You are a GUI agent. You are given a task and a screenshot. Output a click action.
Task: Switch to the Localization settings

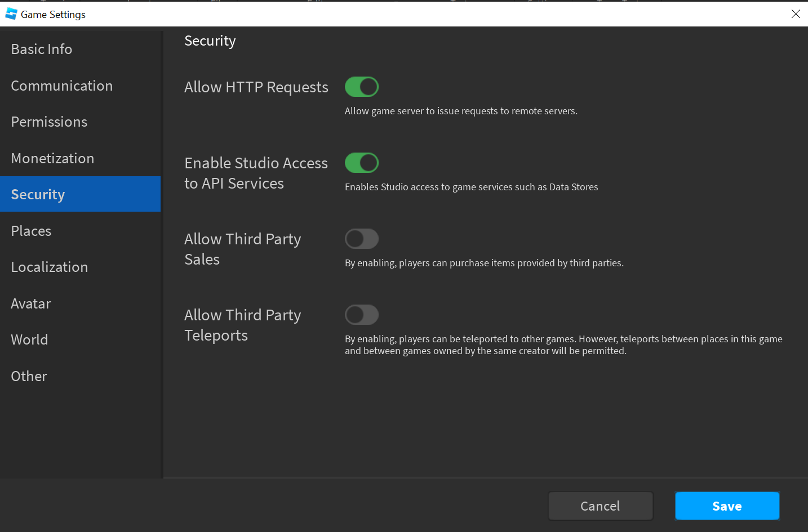[49, 267]
